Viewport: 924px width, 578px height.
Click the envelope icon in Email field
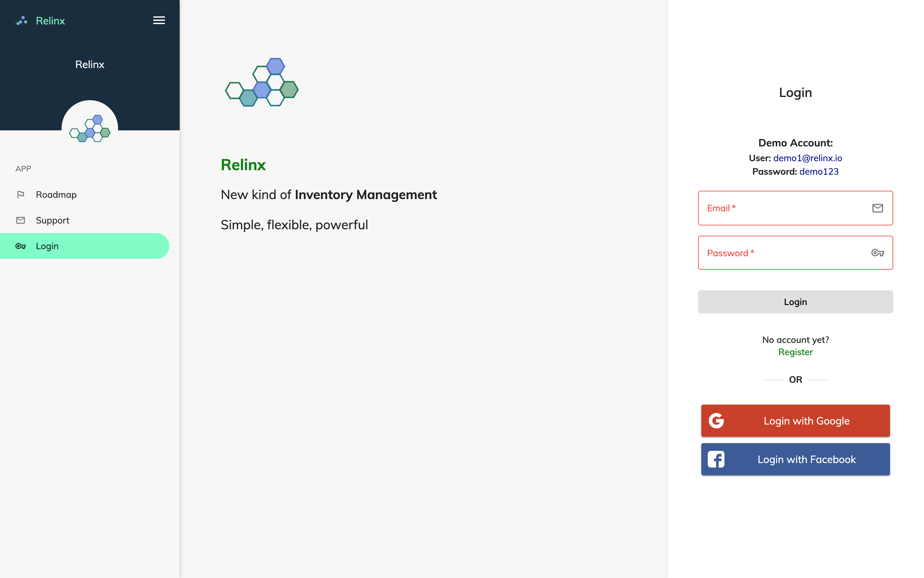click(877, 208)
